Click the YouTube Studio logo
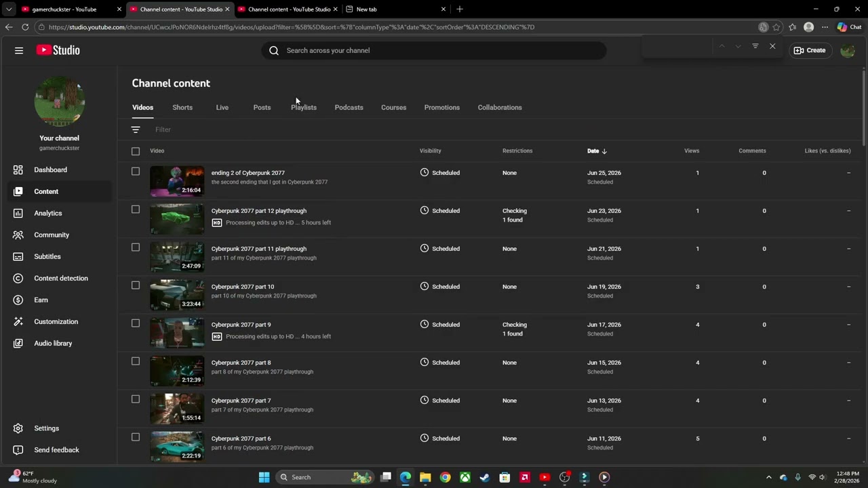 point(58,50)
